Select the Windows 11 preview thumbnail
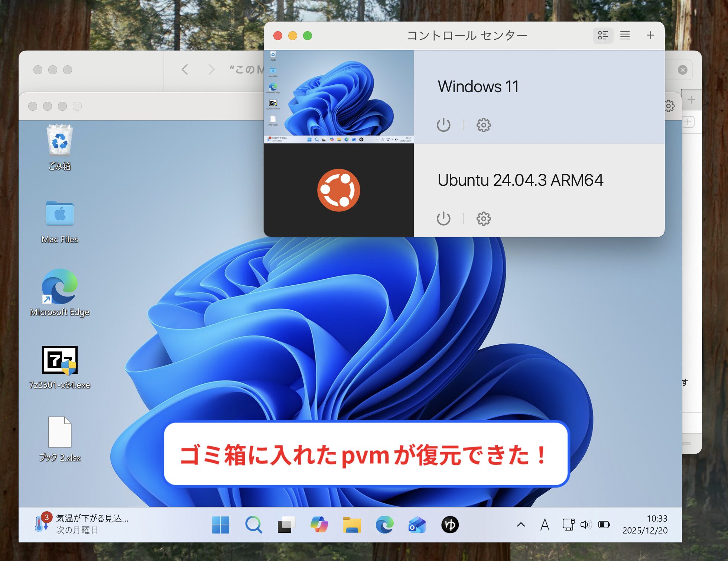 tap(338, 97)
